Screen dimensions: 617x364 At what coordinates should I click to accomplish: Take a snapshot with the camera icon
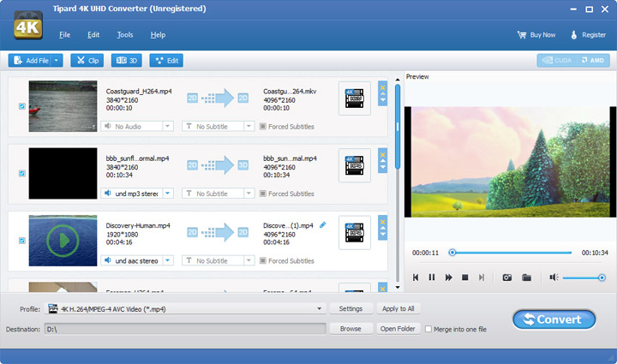coord(507,277)
